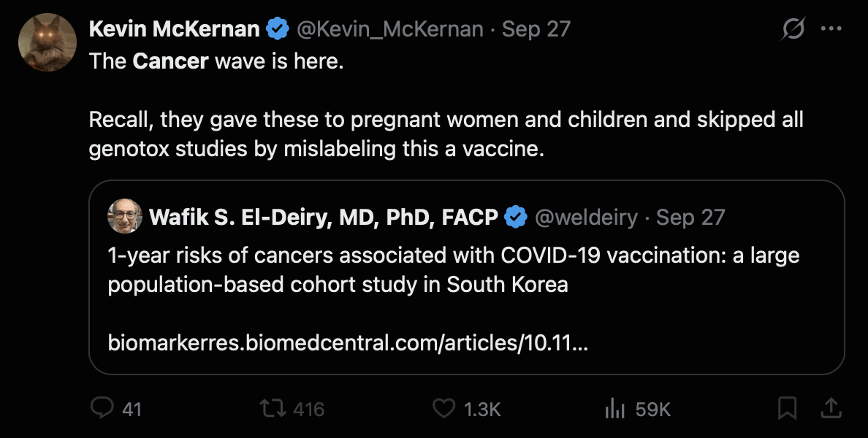The image size is (868, 438).
Task: Click the reply comment icon
Action: pyautogui.click(x=102, y=409)
